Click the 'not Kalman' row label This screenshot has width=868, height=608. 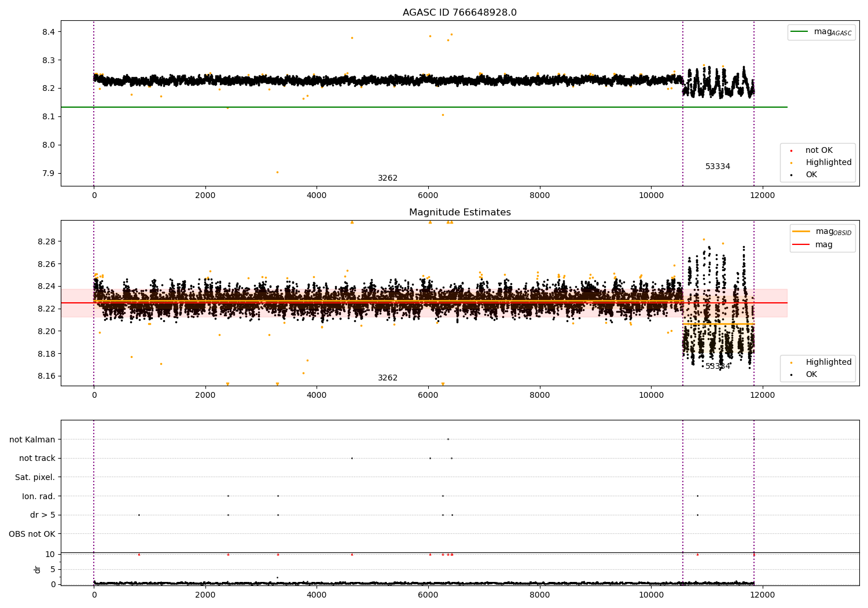click(32, 440)
